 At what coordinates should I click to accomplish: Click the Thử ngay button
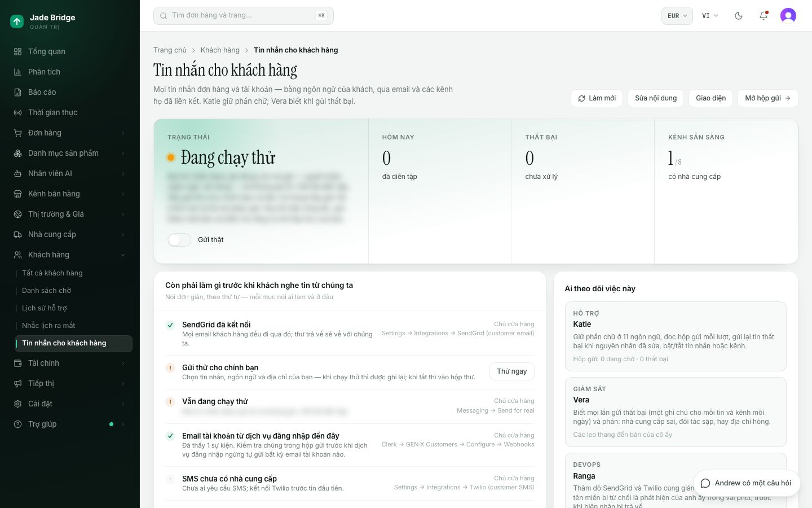[511, 371]
